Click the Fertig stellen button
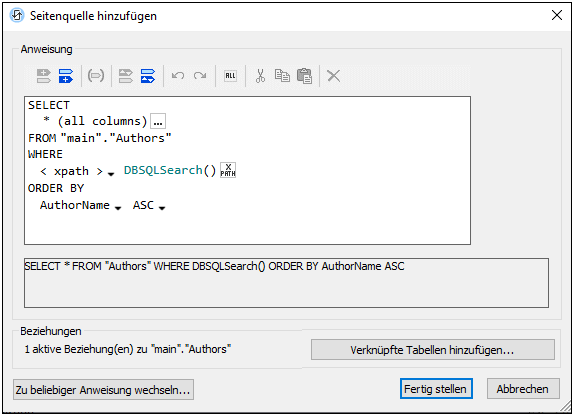Image resolution: width=574 pixels, height=416 pixels. click(436, 389)
